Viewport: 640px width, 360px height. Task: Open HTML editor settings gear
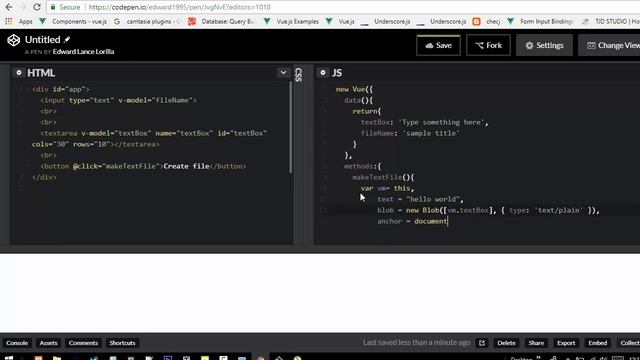pyautogui.click(x=18, y=73)
